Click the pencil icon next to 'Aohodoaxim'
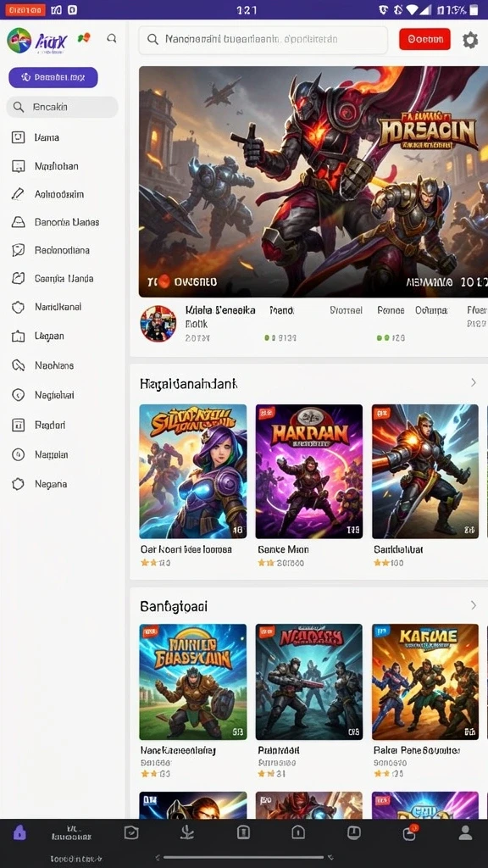 19,194
